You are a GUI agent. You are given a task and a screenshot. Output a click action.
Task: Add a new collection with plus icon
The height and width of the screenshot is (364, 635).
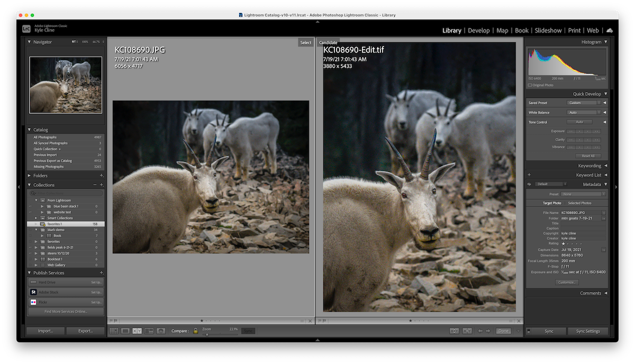pos(101,185)
